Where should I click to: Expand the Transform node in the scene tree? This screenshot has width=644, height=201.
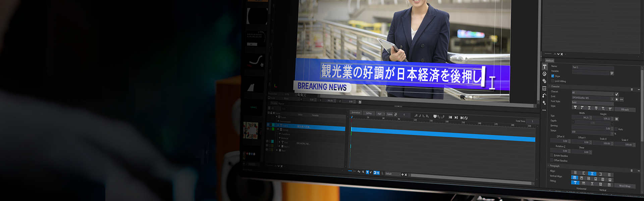pos(280,133)
